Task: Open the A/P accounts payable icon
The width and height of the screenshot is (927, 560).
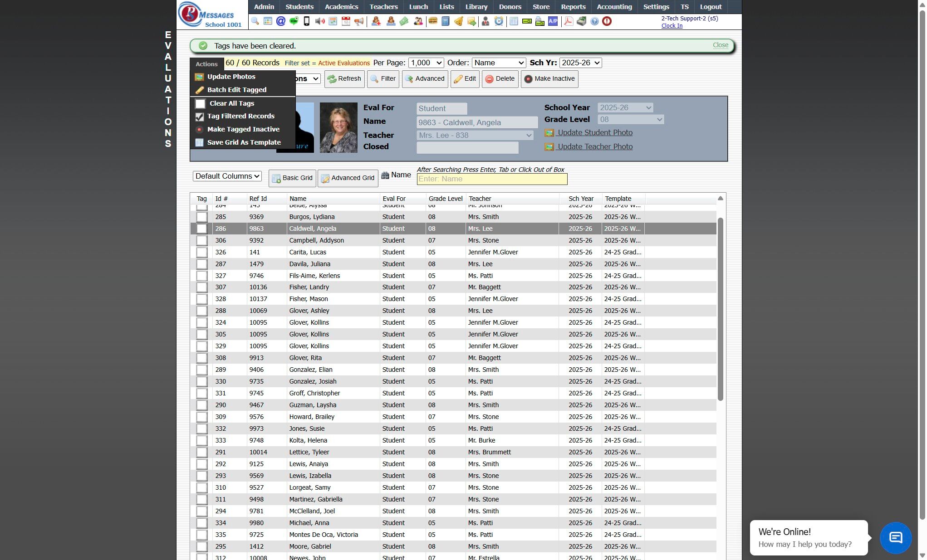Action: (553, 21)
